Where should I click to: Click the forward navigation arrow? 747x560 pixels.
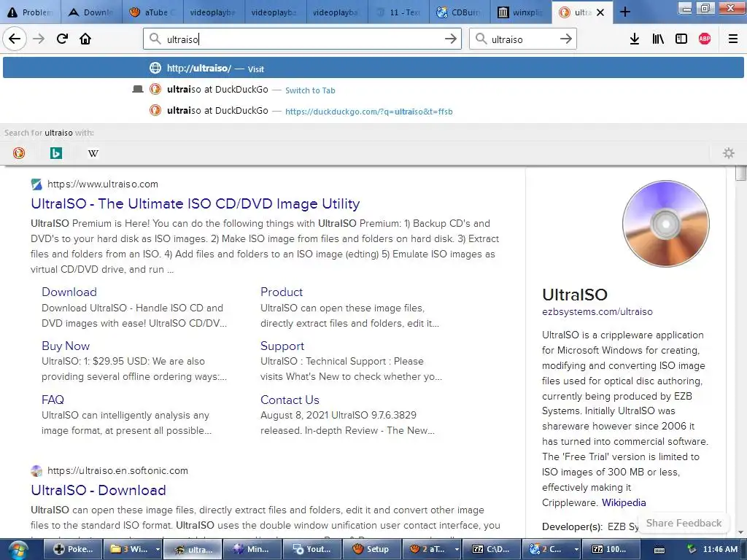coord(39,39)
